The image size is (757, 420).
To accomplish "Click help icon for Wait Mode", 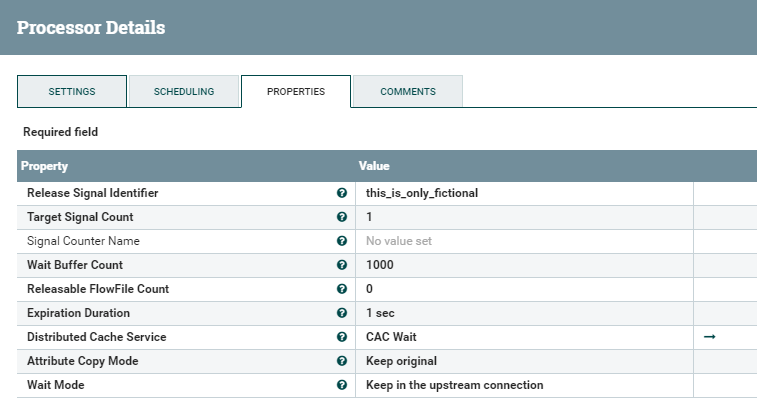I will 342,385.
